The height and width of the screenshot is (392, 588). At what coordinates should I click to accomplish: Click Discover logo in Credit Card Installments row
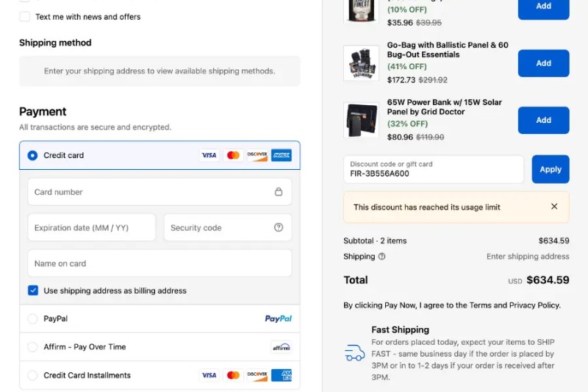[257, 375]
